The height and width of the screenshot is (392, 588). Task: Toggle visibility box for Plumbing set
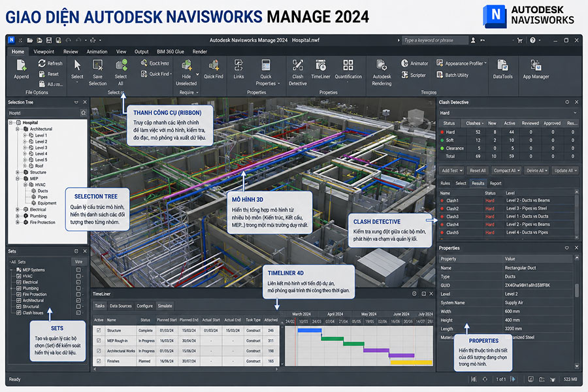(x=78, y=288)
